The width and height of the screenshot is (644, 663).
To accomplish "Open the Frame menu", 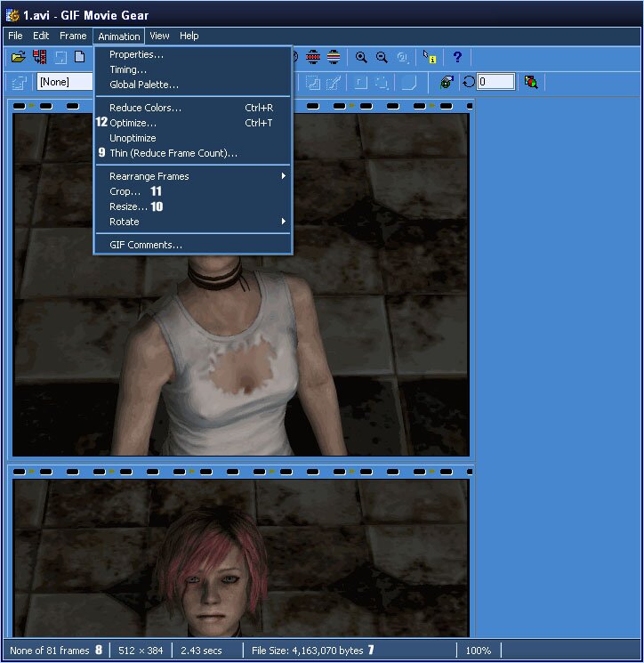I will (x=73, y=36).
